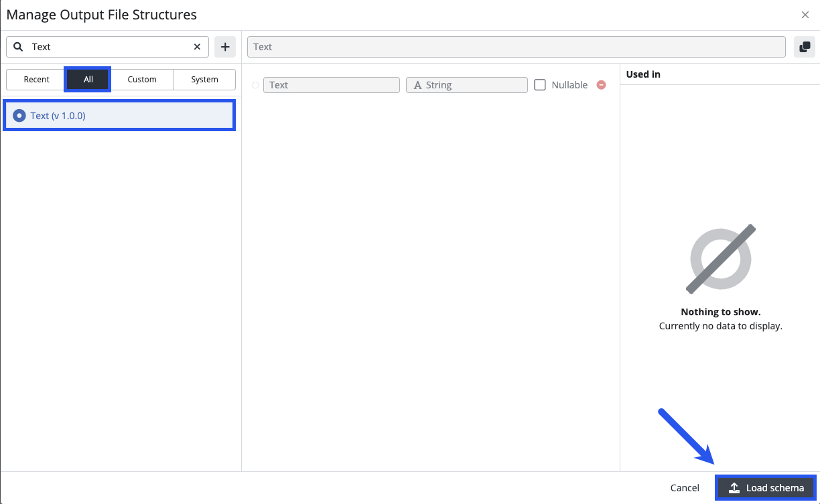Click the plus icon to add structure
The image size is (820, 504).
click(x=225, y=47)
